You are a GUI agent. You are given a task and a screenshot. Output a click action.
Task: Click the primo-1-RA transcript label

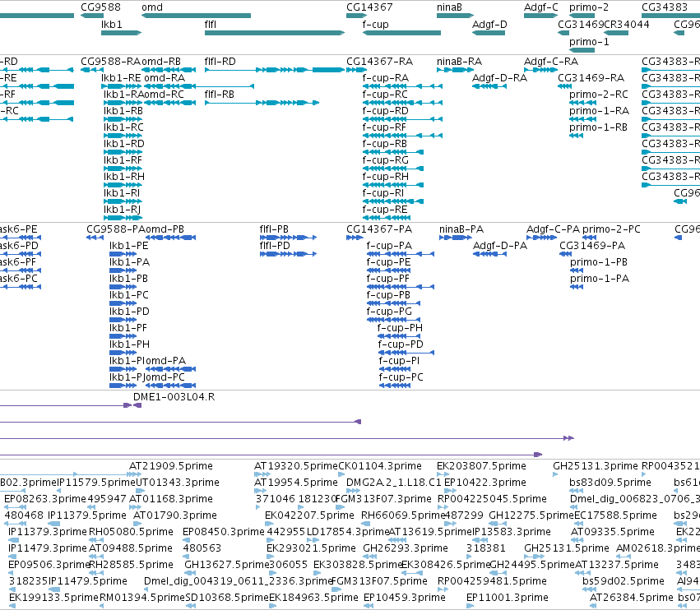coord(599,111)
